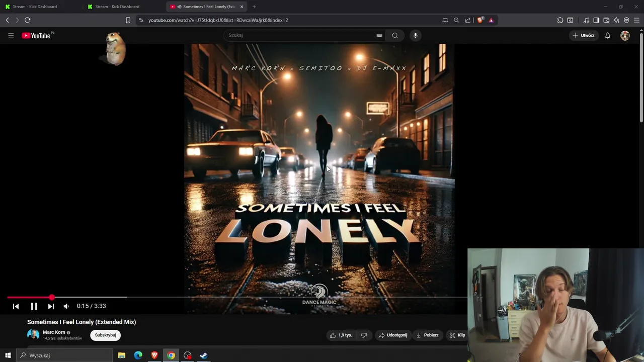644x362 pixels.
Task: Mute the video volume speaker icon
Action: [x=66, y=306]
